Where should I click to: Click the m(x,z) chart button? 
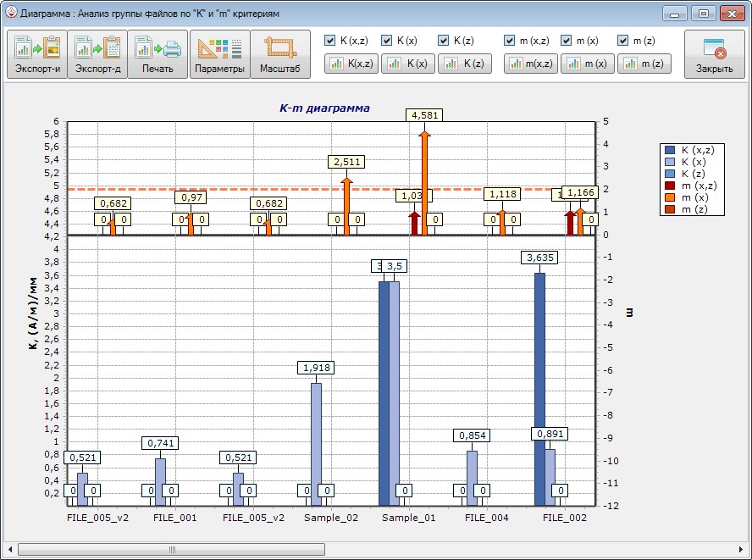point(531,64)
